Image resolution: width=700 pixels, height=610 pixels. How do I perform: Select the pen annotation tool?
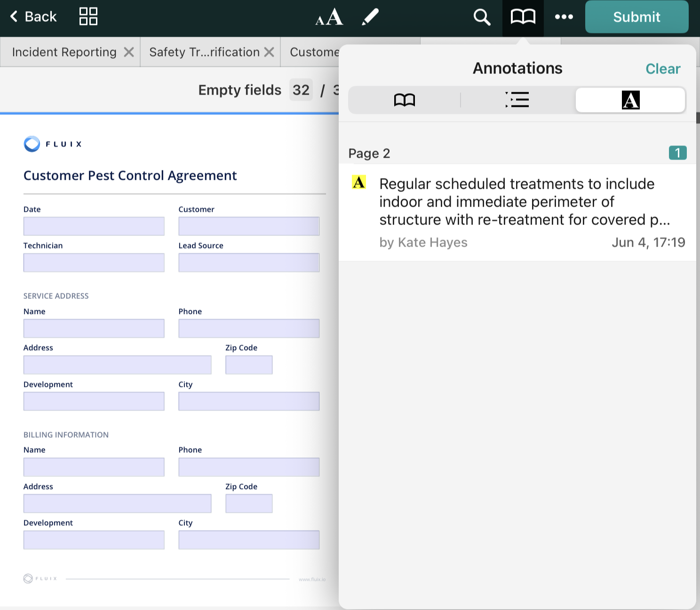pos(370,17)
